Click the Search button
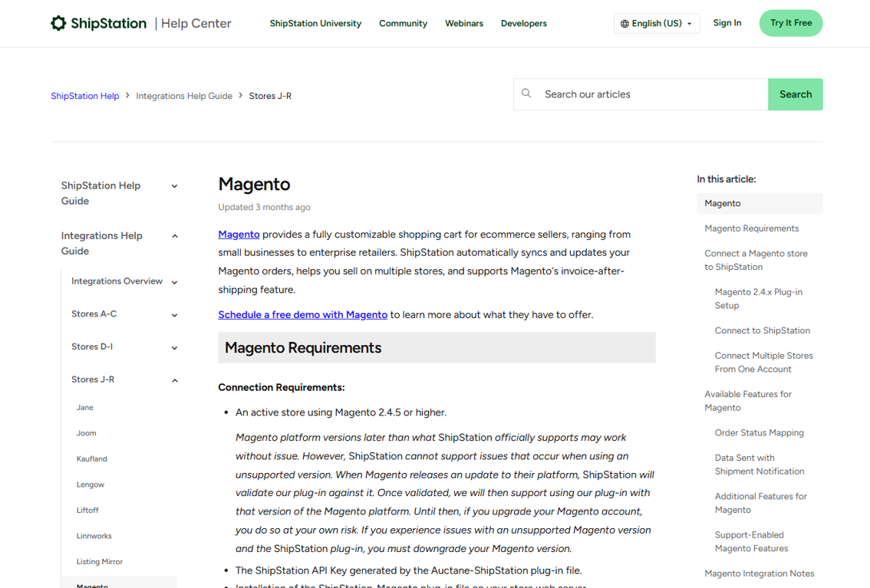870x588 pixels. point(795,94)
